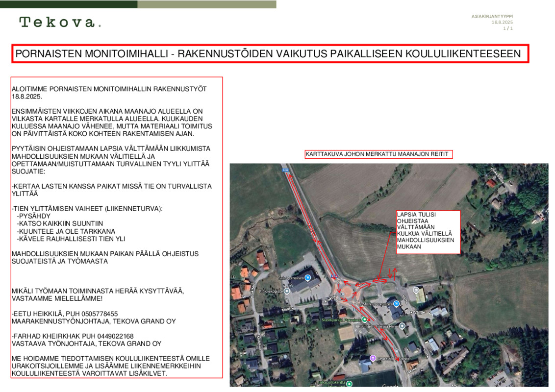
Task: Click the Google watermark on the map
Action: [x=390, y=385]
